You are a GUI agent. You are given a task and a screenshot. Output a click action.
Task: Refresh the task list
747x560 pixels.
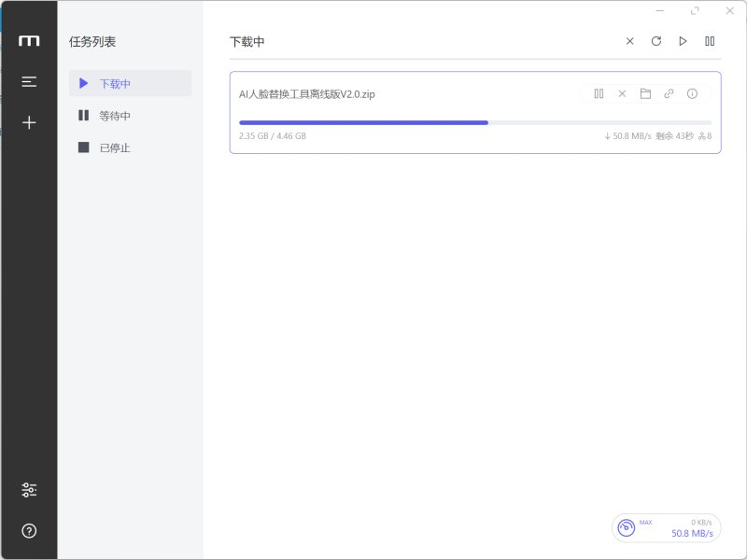tap(656, 41)
